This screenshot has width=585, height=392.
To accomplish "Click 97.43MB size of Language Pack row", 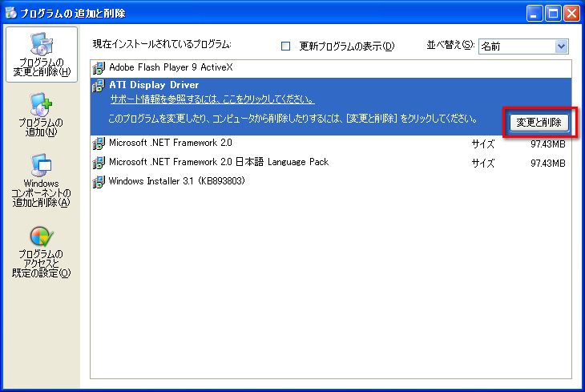I will pyautogui.click(x=547, y=164).
